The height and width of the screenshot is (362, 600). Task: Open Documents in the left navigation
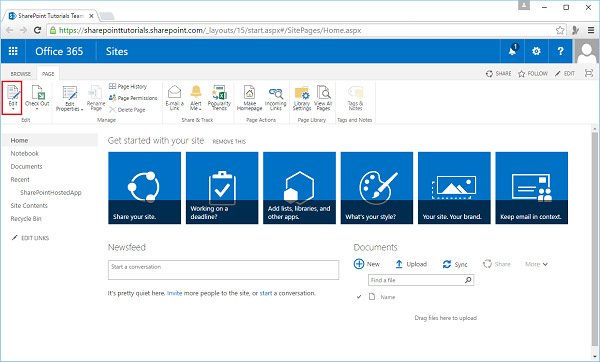pos(26,166)
